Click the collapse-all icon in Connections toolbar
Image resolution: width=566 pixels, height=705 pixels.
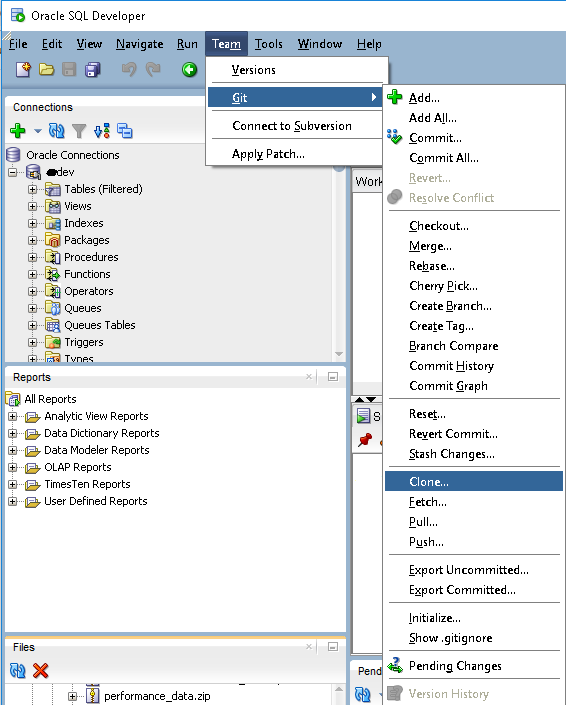(x=125, y=131)
